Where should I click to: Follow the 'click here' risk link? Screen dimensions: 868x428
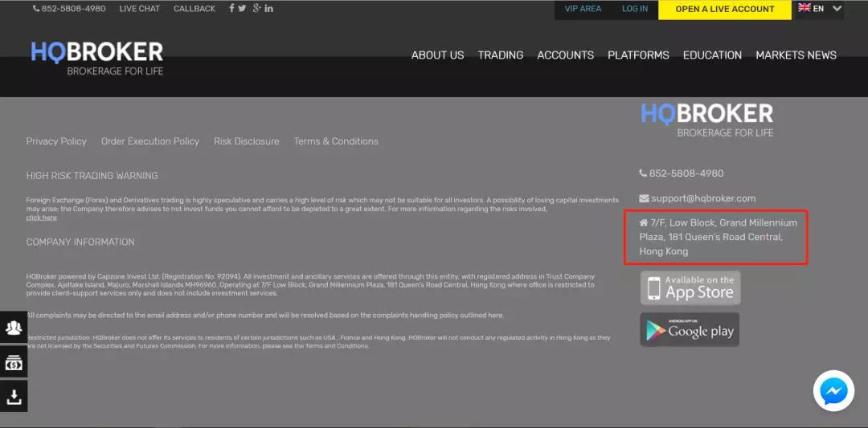(x=42, y=218)
